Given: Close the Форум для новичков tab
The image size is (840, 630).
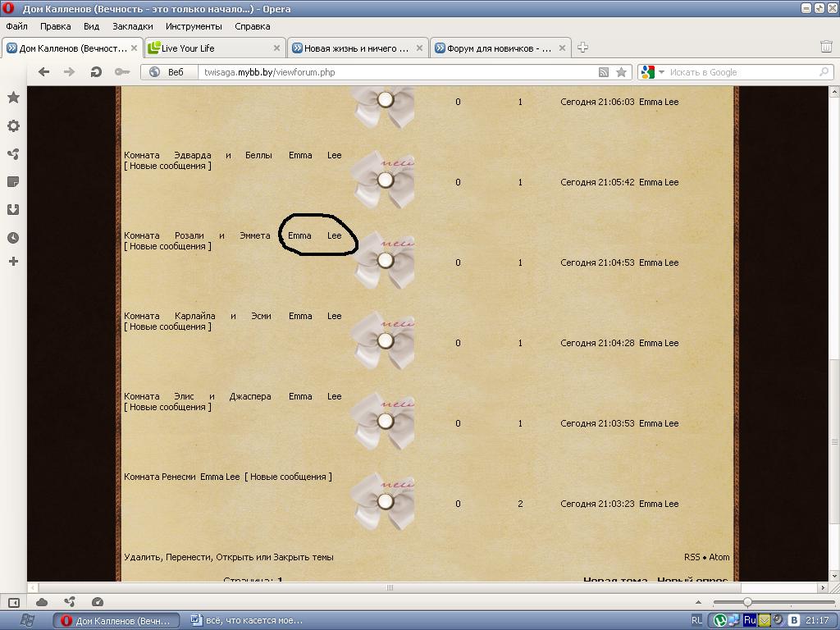Looking at the screenshot, I should point(562,48).
